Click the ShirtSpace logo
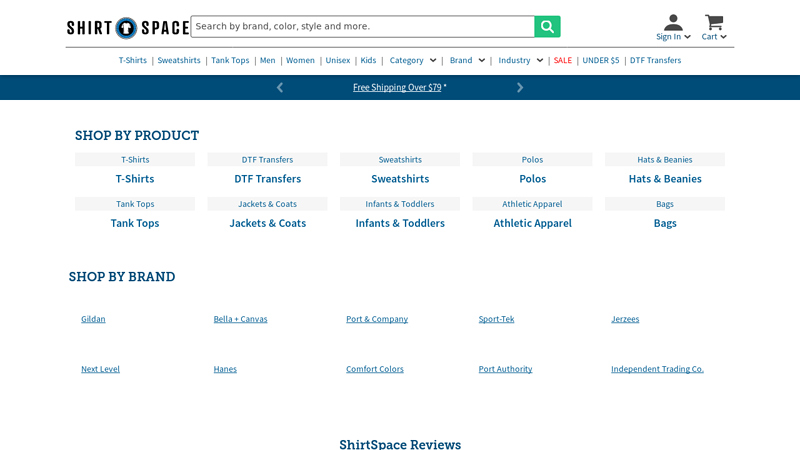The width and height of the screenshot is (800, 450). 126,27
